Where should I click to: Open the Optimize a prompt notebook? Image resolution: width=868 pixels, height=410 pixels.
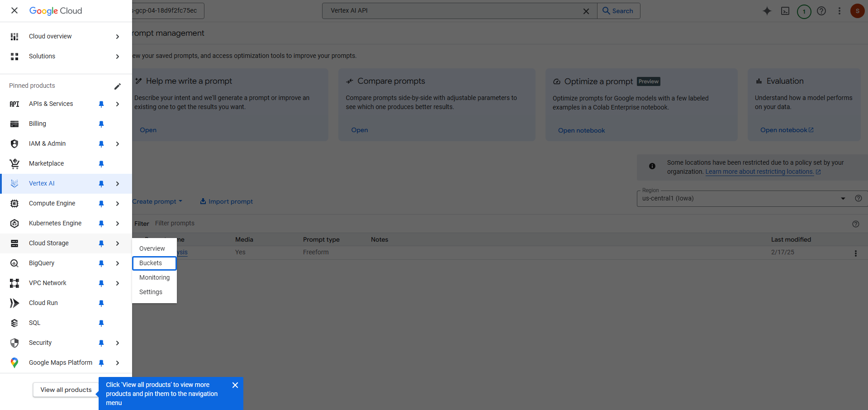pyautogui.click(x=581, y=131)
